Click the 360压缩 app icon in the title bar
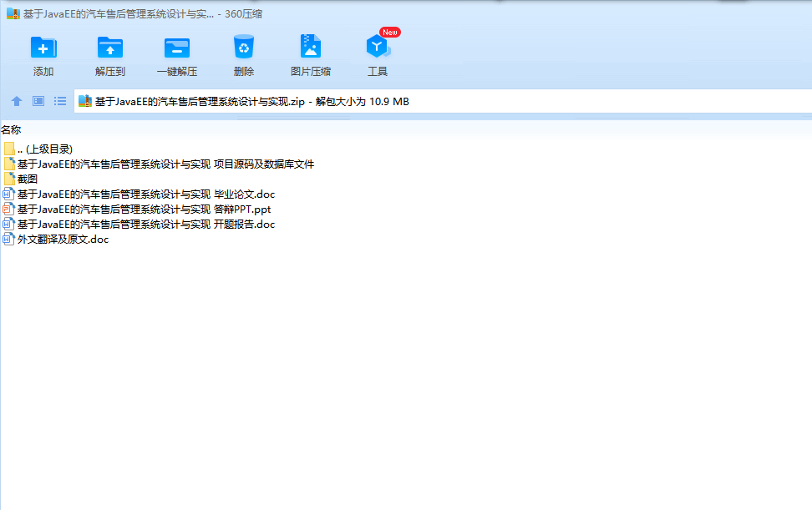This screenshot has width=812, height=510. coord(13,14)
